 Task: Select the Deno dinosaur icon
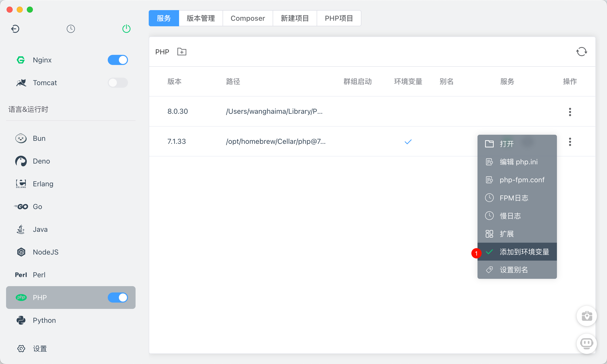tap(21, 161)
